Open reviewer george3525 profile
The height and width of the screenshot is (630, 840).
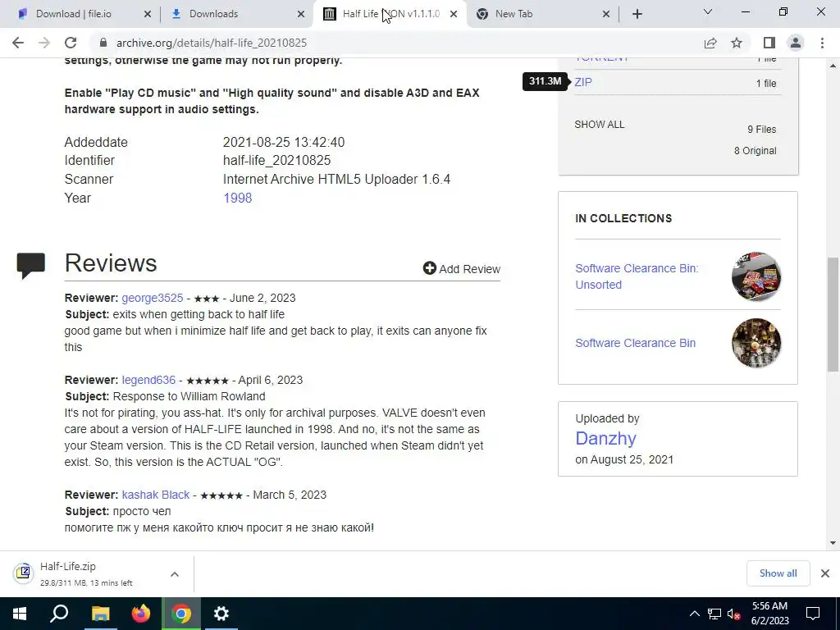pos(152,298)
